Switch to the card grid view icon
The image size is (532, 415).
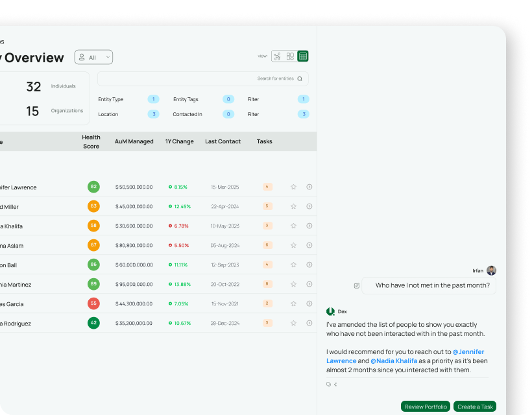click(290, 56)
